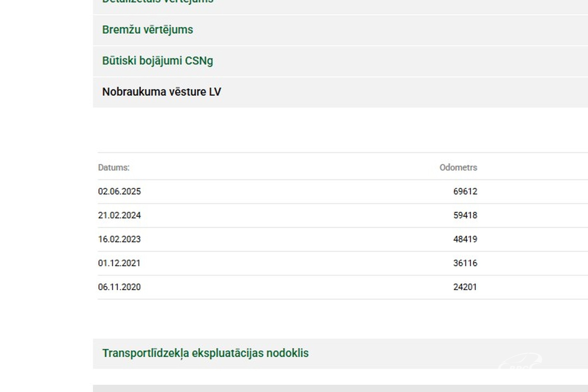Select the 02.06.2025 date entry
588x392 pixels.
click(x=119, y=191)
